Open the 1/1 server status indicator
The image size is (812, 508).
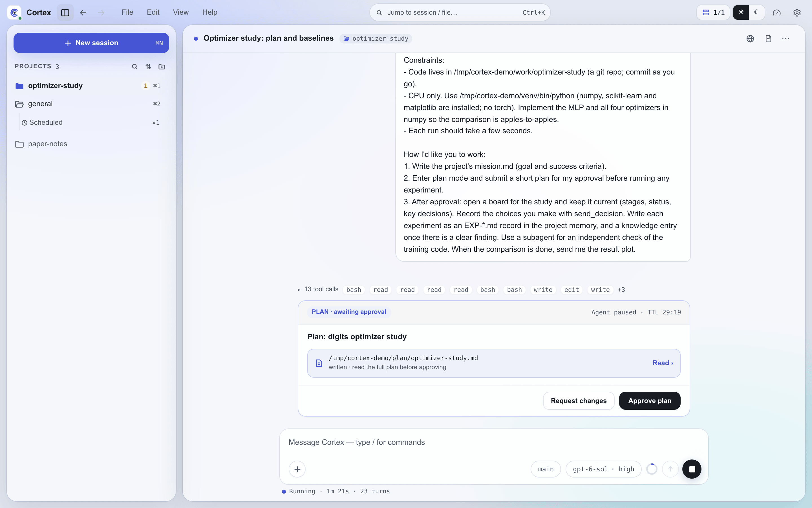pyautogui.click(x=713, y=12)
